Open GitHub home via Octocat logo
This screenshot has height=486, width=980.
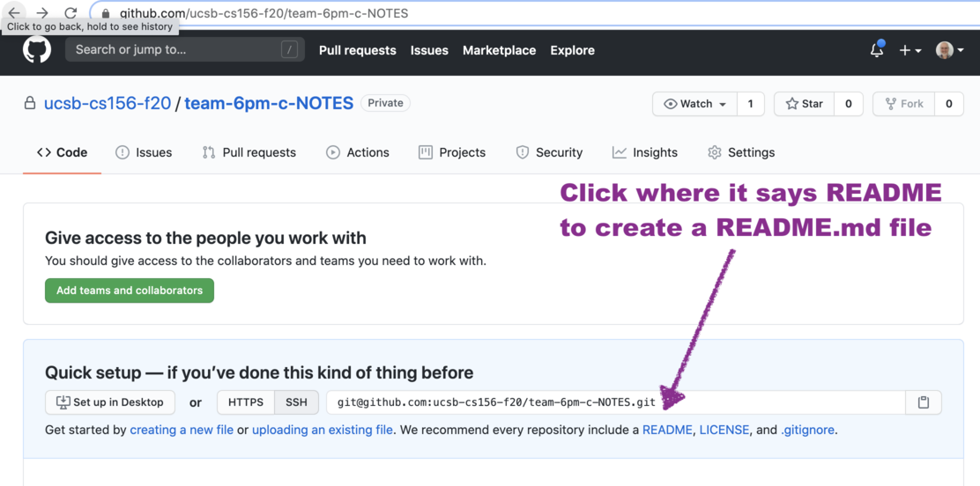click(x=37, y=49)
